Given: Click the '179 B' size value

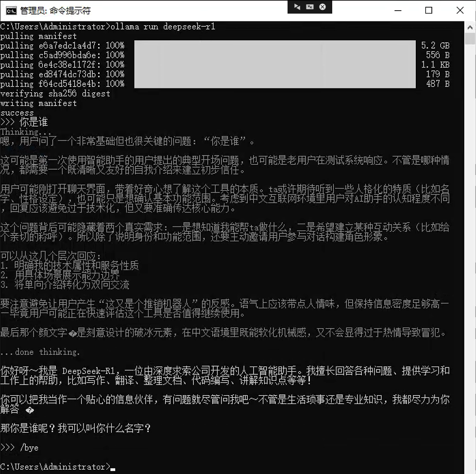Looking at the screenshot, I should [x=438, y=74].
